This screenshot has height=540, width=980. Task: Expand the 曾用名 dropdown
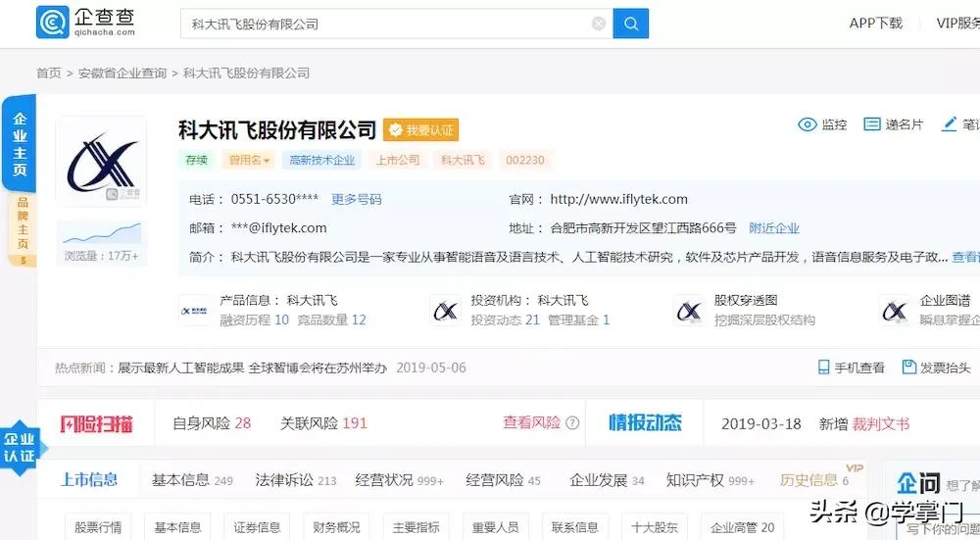[x=249, y=160]
